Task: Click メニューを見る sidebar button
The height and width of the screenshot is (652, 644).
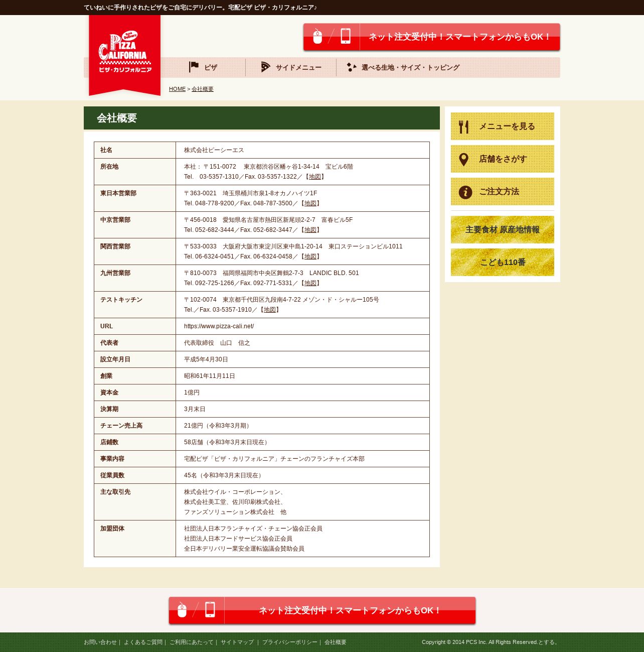Action: click(x=503, y=126)
